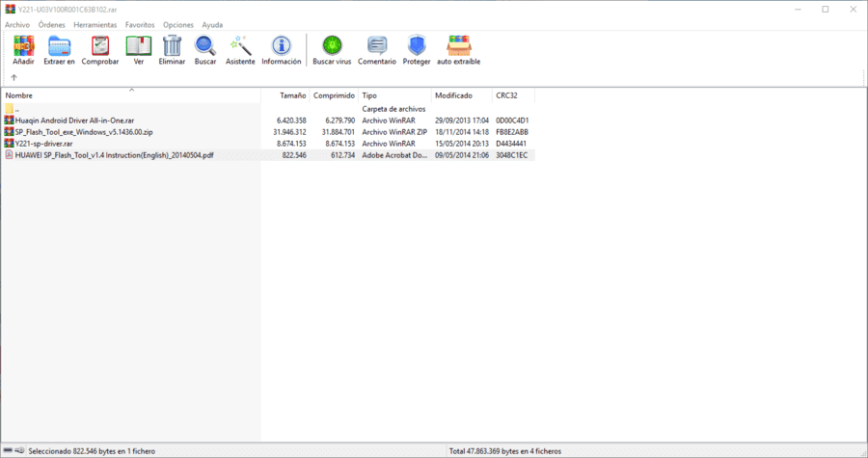Start Buscar virus scan

pos(332,50)
